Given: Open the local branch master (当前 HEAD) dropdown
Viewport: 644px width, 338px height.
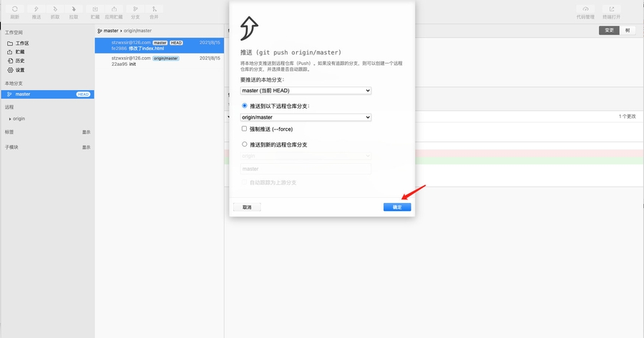Looking at the screenshot, I should pyautogui.click(x=306, y=91).
